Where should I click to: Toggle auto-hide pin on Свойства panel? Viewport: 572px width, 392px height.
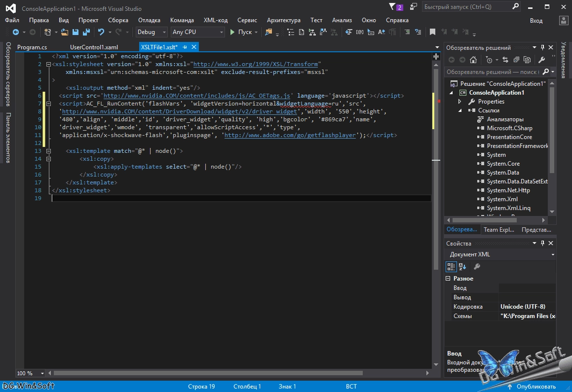[x=542, y=243]
